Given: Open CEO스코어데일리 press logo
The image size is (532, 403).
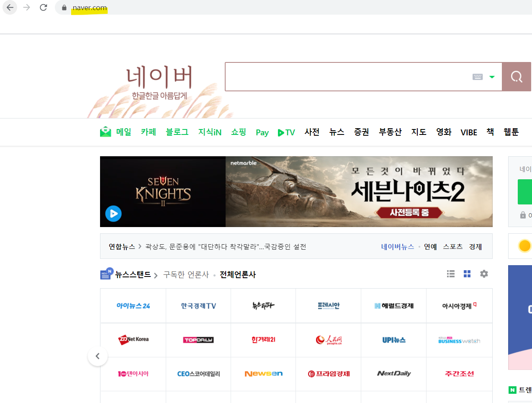Looking at the screenshot, I should tap(198, 374).
